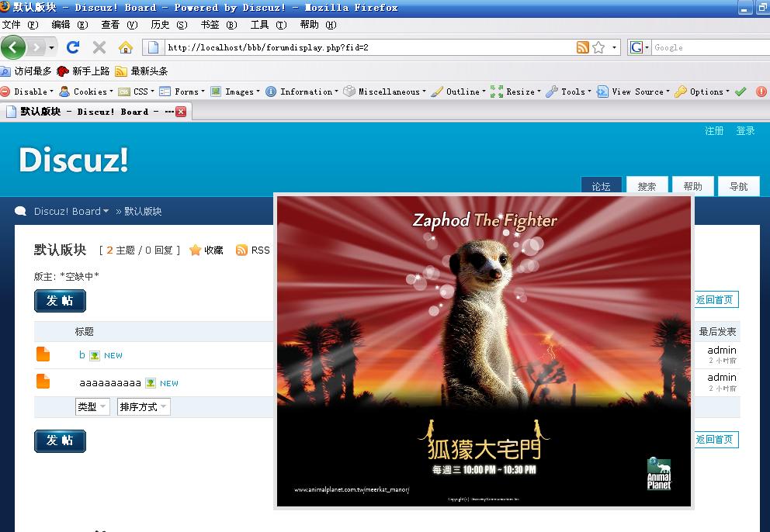The width and height of the screenshot is (770, 532).
Task: Open the address bar history dropdown
Action: (x=614, y=47)
